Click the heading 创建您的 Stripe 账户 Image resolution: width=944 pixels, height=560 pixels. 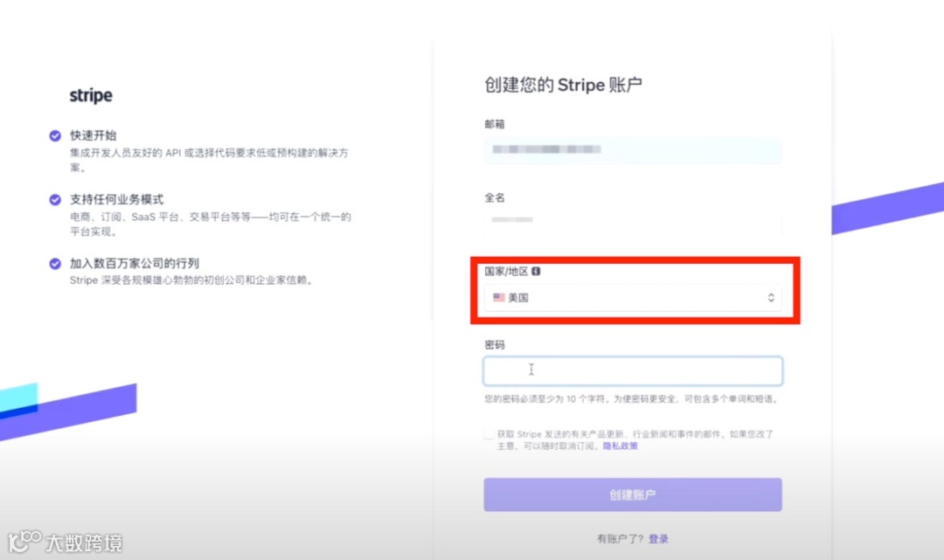click(563, 85)
